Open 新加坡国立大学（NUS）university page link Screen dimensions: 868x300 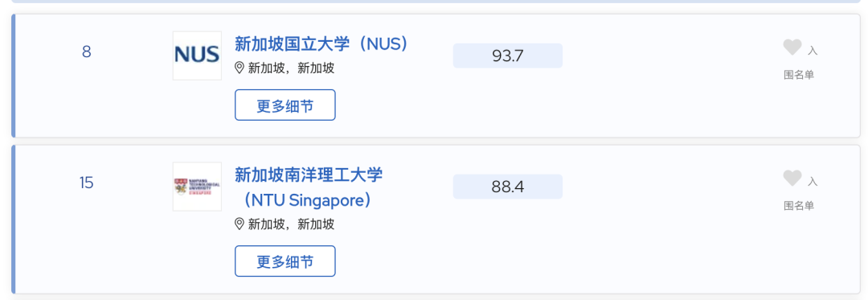[321, 43]
